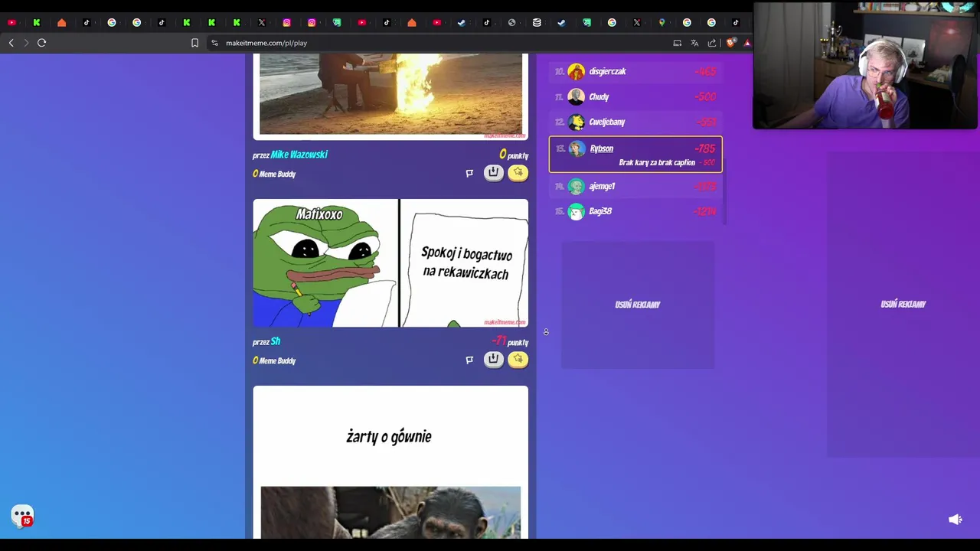The image size is (980, 551).
Task: Switch to the database stack icon tab
Action: coord(537,22)
